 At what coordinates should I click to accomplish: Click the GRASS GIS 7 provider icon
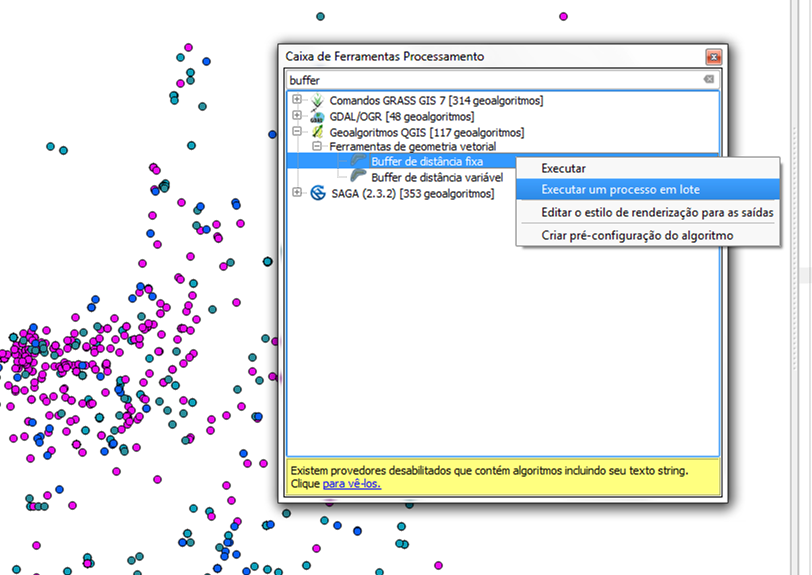317,101
